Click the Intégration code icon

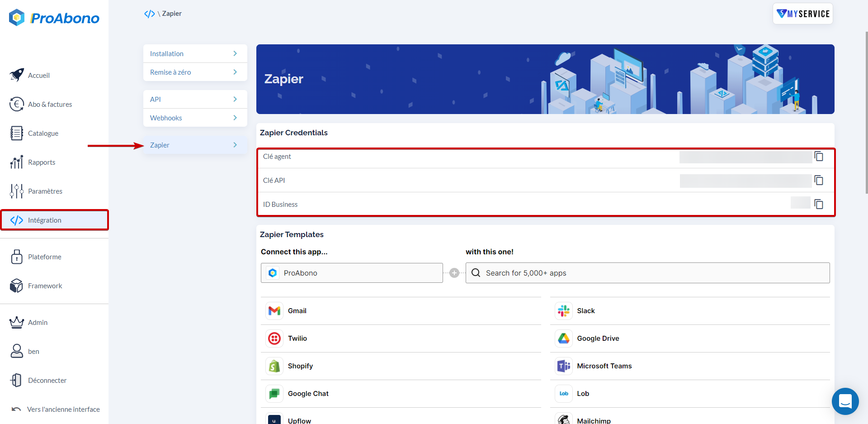click(17, 220)
